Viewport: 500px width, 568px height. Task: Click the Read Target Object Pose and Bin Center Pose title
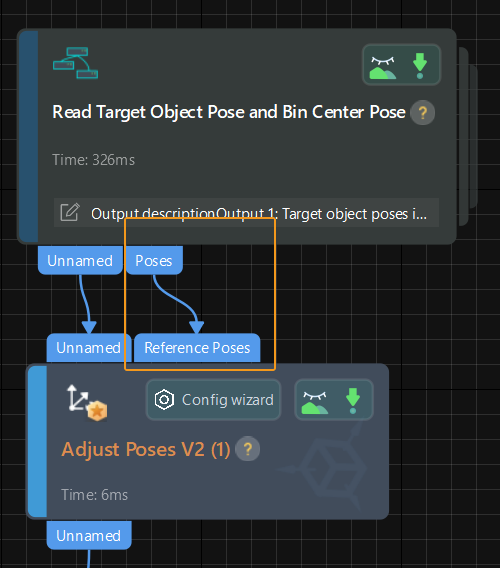click(x=229, y=112)
